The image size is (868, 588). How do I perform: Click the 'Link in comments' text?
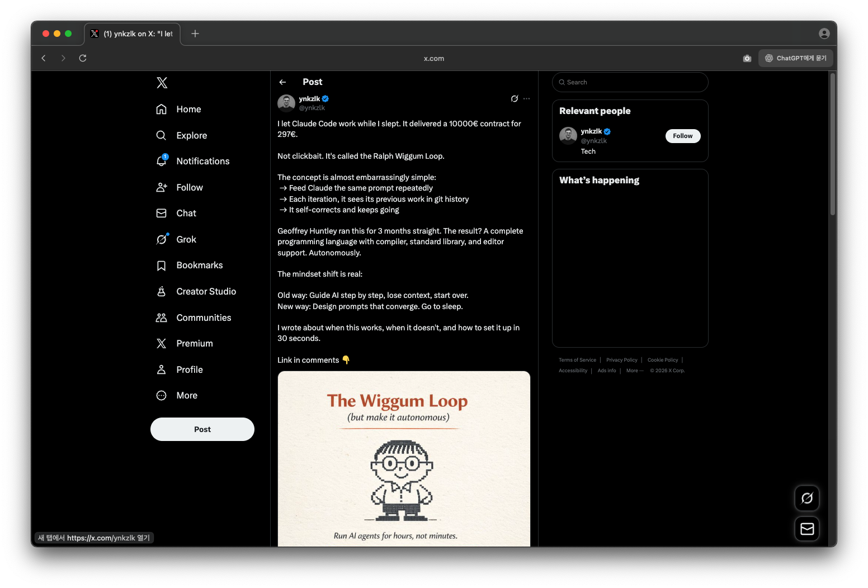coord(308,360)
